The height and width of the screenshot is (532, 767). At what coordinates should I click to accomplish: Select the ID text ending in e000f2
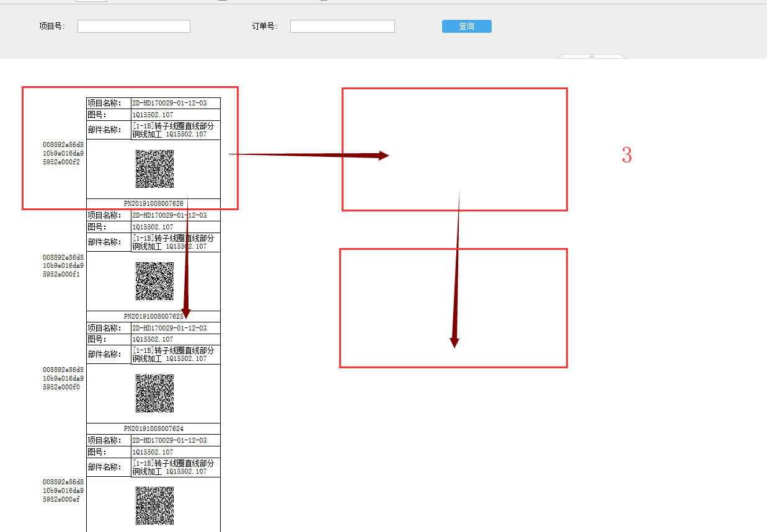(63, 153)
